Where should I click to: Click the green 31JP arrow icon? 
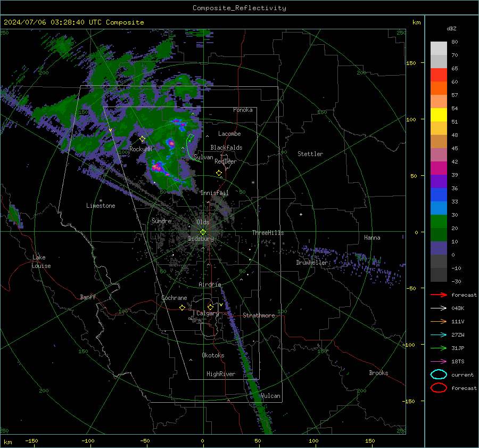pos(439,348)
